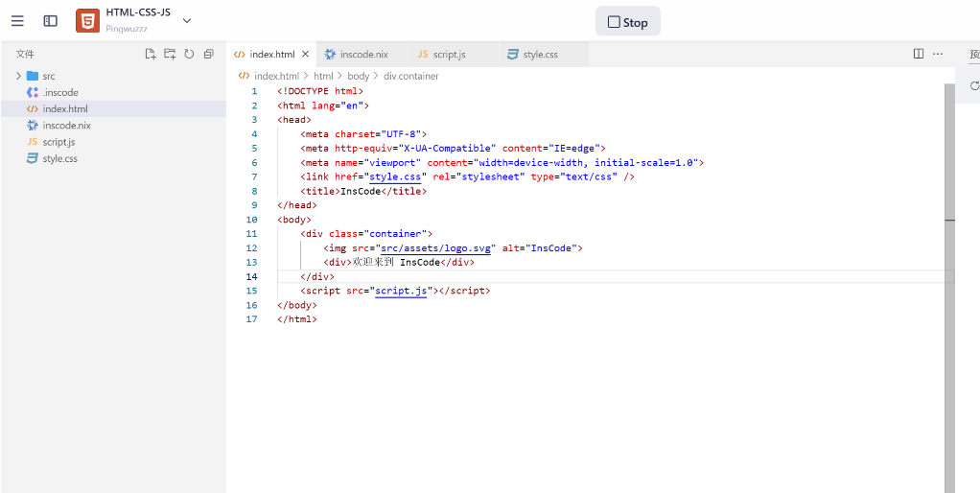Toggle the sidebar panel layout icon
The image size is (980, 493).
click(x=51, y=21)
